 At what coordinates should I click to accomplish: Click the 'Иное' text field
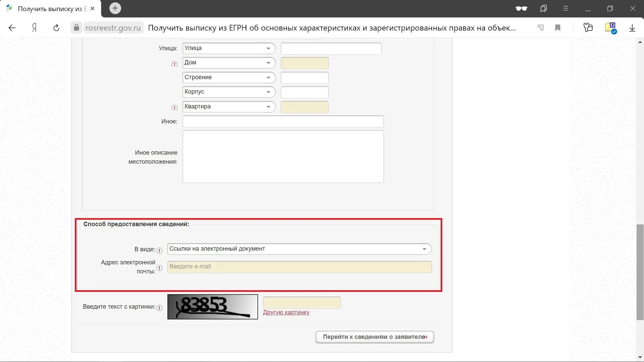pos(283,121)
